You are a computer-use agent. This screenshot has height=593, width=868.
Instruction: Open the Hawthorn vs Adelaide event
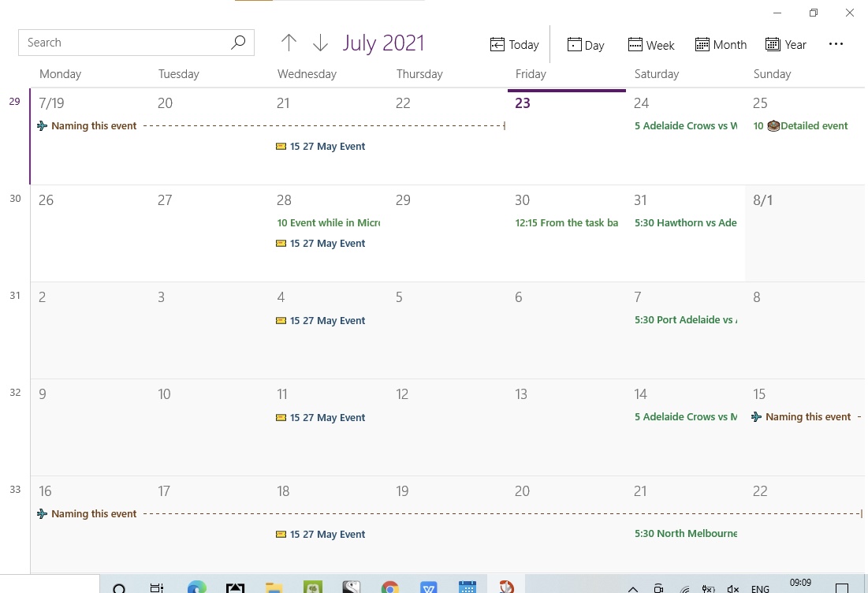685,222
